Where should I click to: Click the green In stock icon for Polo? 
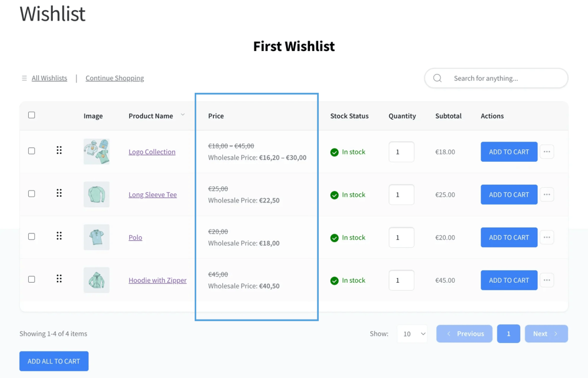point(334,237)
